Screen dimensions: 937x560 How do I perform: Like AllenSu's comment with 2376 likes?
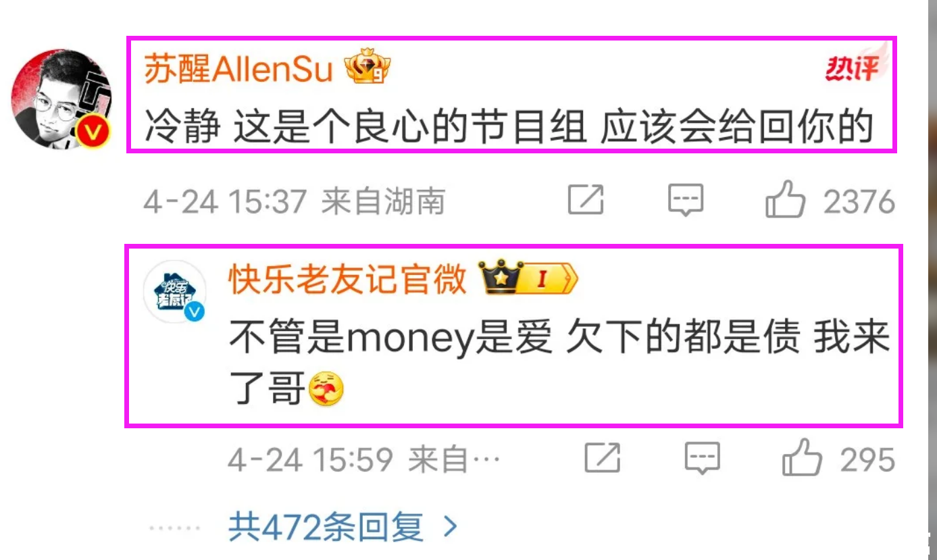pyautogui.click(x=786, y=200)
